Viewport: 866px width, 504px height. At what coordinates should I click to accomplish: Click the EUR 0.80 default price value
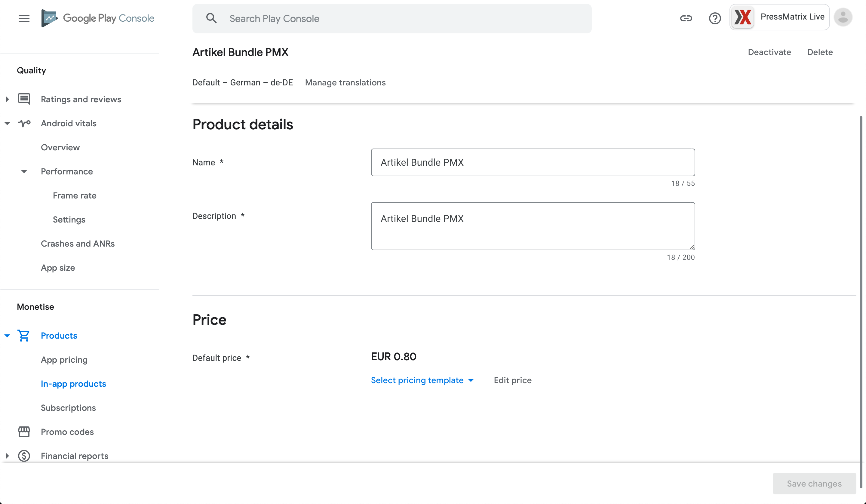pyautogui.click(x=394, y=357)
